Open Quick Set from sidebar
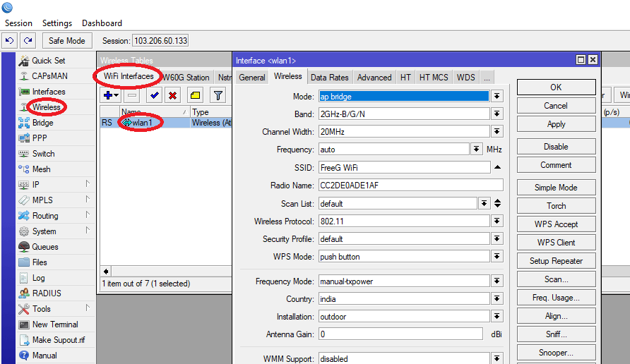This screenshot has height=364, width=630. pos(48,61)
